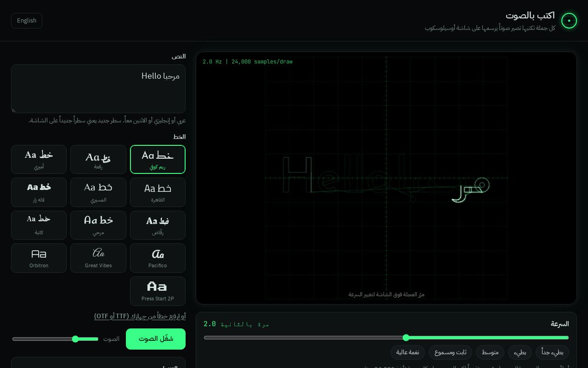Choose the رقعة font card

pyautogui.click(x=98, y=160)
